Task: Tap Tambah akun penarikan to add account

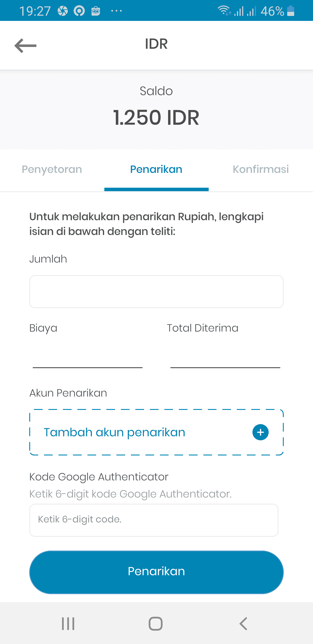Action: 114,432
